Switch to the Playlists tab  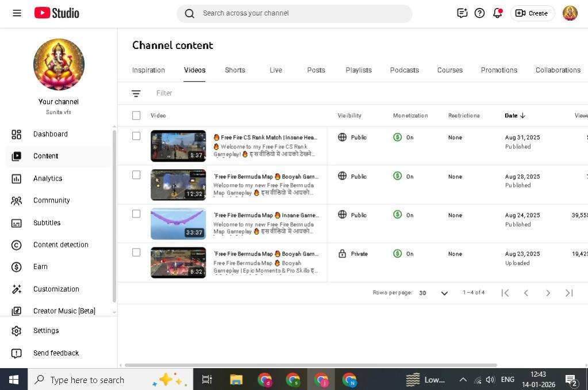[358, 70]
